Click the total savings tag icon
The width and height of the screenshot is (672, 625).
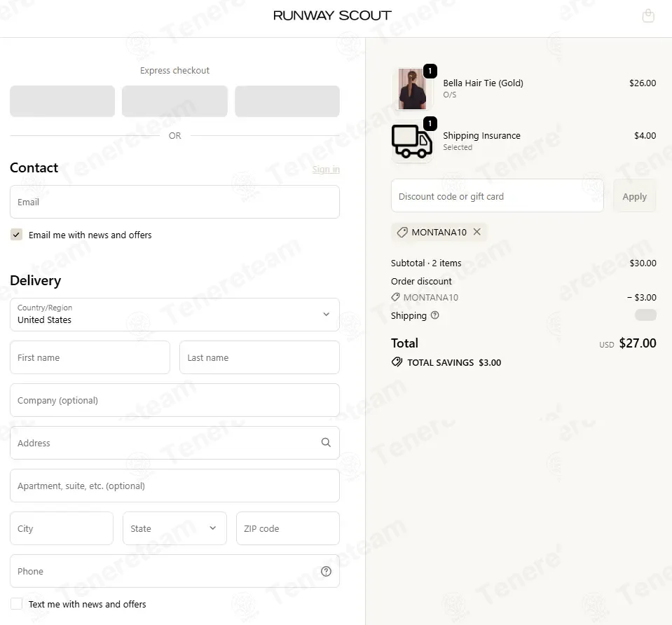pos(397,362)
